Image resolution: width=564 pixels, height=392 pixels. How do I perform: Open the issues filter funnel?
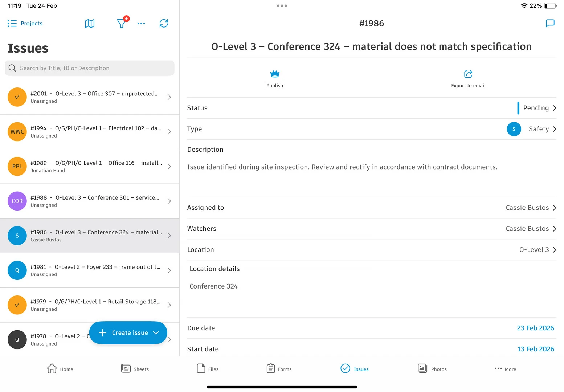pyautogui.click(x=122, y=23)
